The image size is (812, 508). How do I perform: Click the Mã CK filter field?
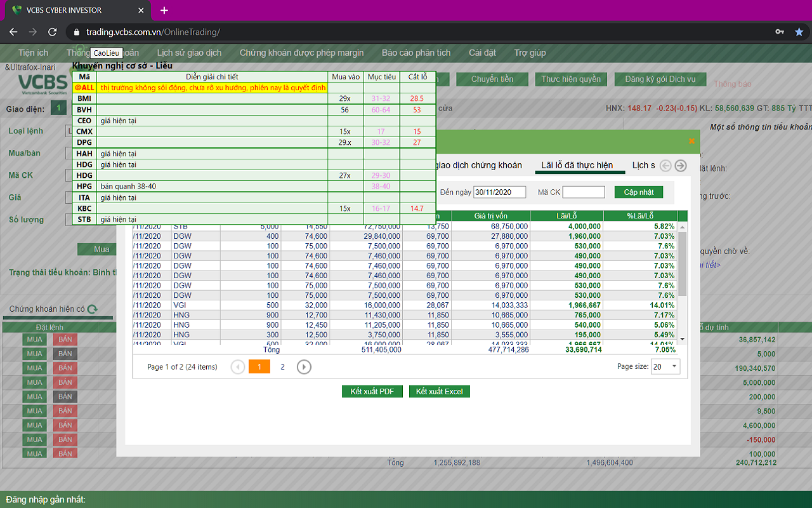coord(584,192)
